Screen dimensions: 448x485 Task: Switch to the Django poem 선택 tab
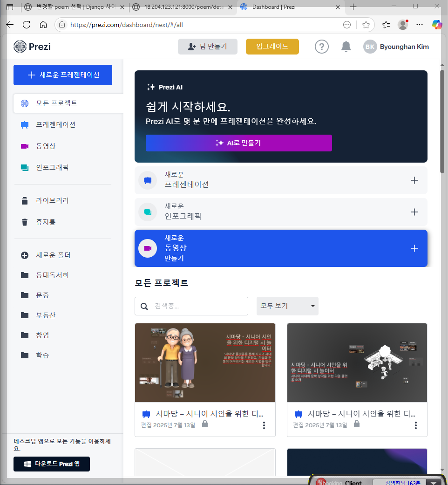pyautogui.click(x=74, y=7)
